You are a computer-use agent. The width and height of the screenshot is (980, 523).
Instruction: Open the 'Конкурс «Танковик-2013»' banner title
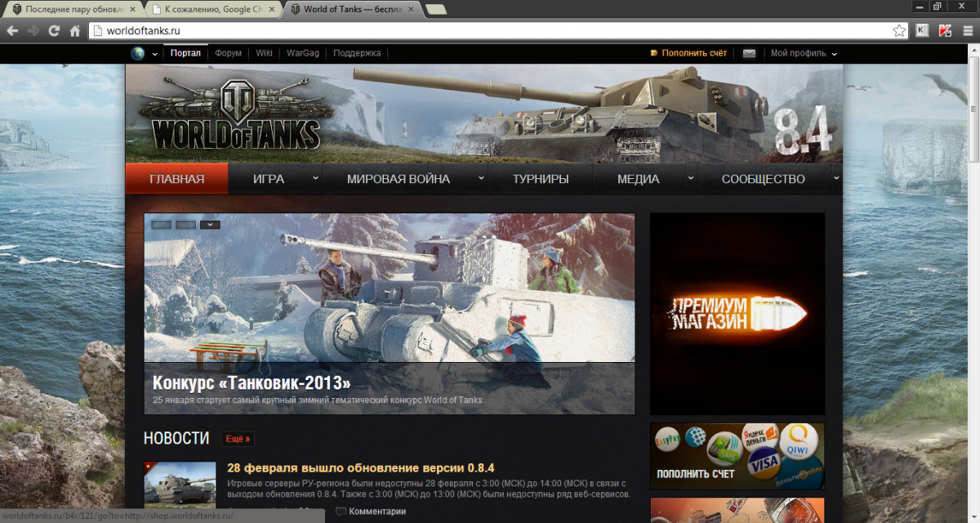pos(252,383)
